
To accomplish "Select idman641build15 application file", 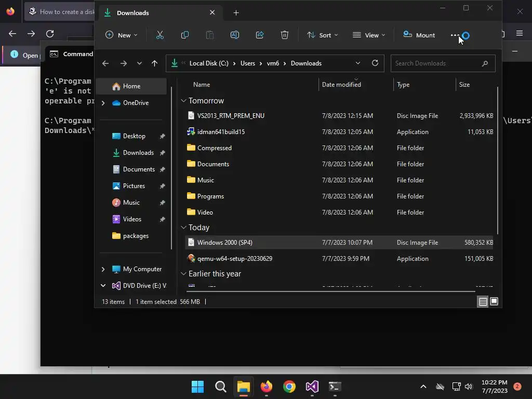I will 339,132.
